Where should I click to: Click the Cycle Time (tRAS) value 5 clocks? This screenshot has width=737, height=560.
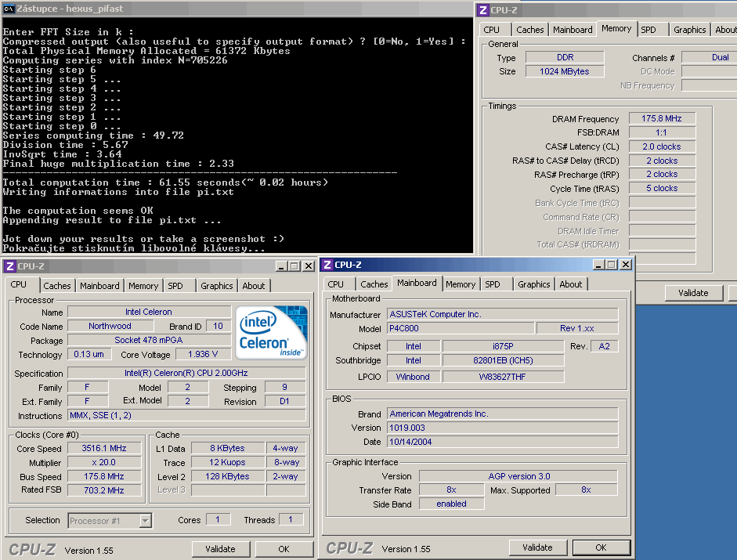[x=662, y=189]
